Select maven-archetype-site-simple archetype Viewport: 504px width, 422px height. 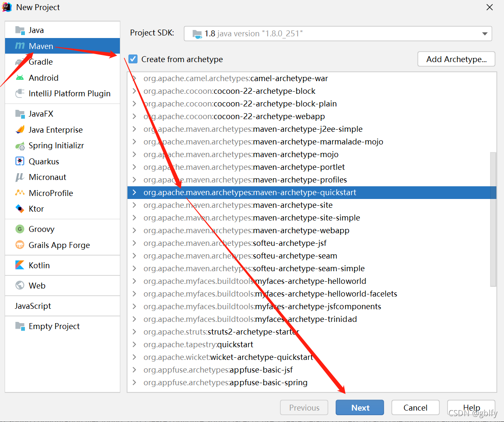click(312, 218)
